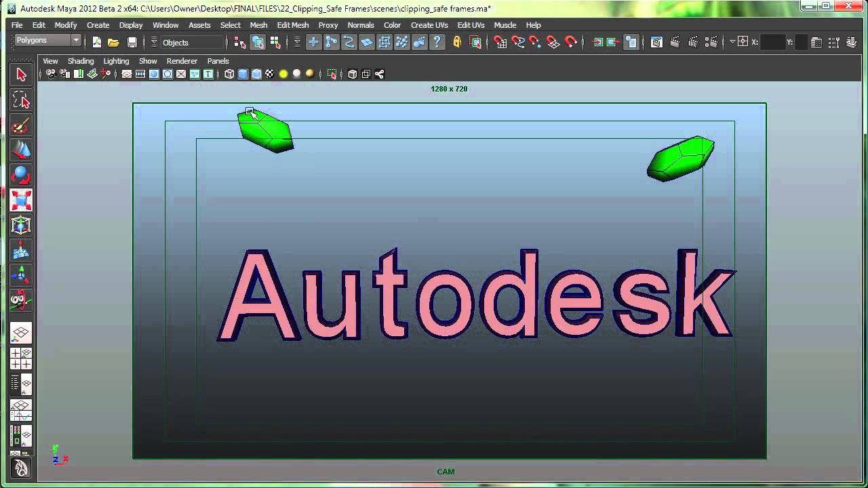Toggle viewport wireframe cube display
868x488 pixels.
229,74
